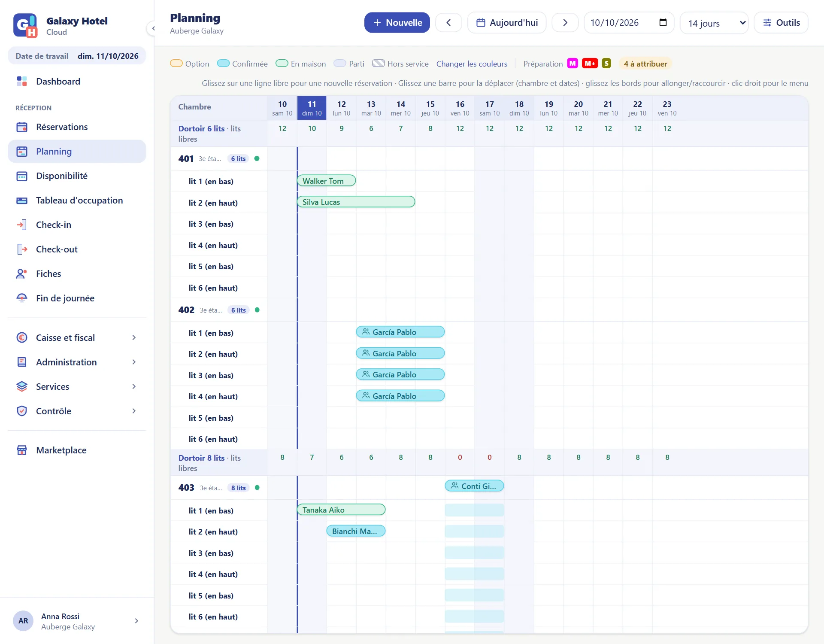Open the Réservations page
The height and width of the screenshot is (644, 824).
tap(77, 127)
